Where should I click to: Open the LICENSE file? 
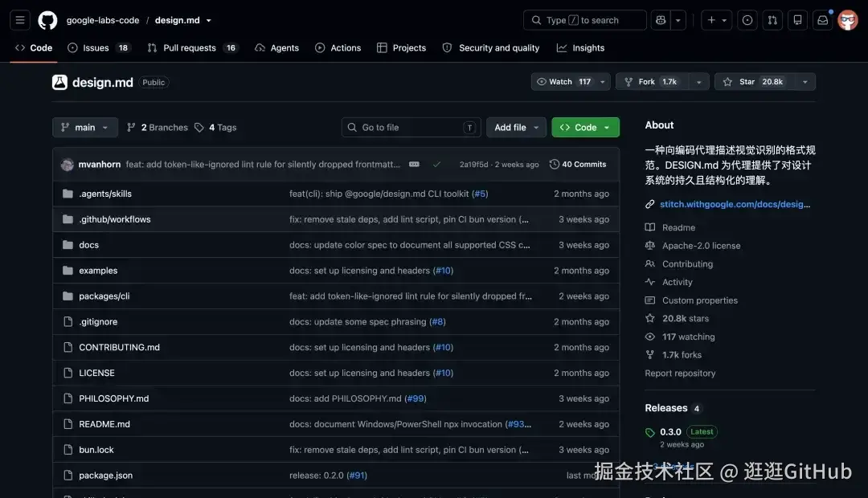pyautogui.click(x=96, y=373)
